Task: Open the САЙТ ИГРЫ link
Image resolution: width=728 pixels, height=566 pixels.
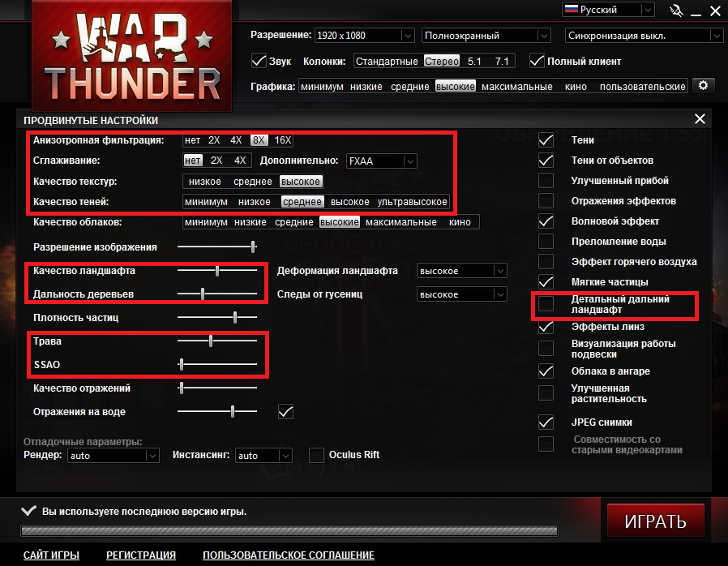Action: tap(52, 555)
